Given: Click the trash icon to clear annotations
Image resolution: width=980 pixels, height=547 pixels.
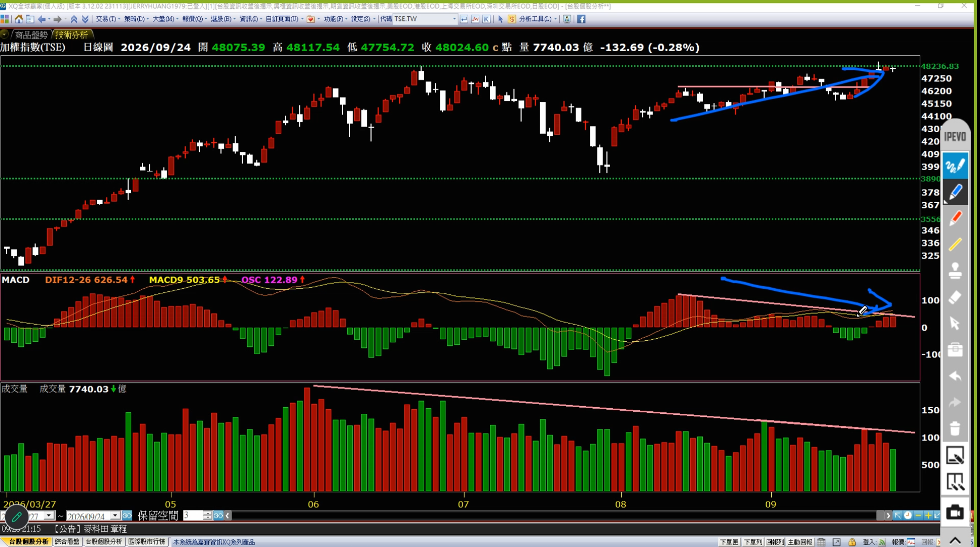Looking at the screenshot, I should tap(955, 428).
